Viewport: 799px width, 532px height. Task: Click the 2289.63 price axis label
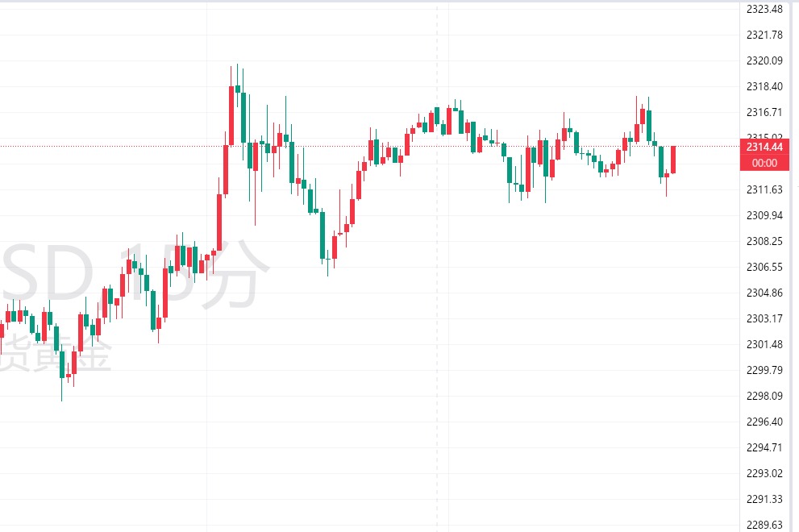(x=764, y=525)
